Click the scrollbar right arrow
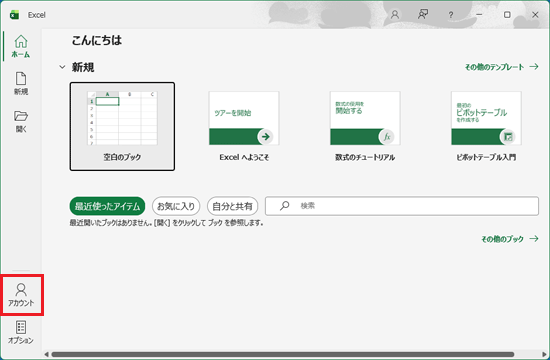This screenshot has width=550, height=360. 544,354
